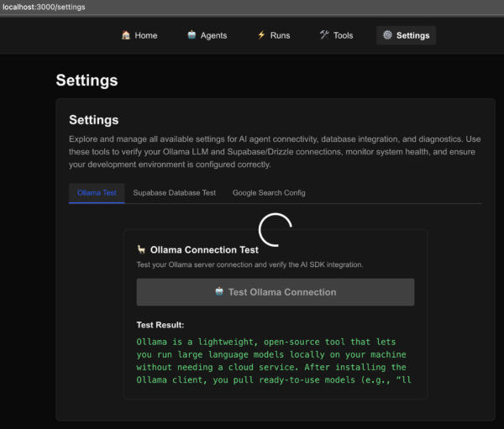Click the lightning bolt icon beside Runs
The image size is (504, 429).
[x=261, y=35]
